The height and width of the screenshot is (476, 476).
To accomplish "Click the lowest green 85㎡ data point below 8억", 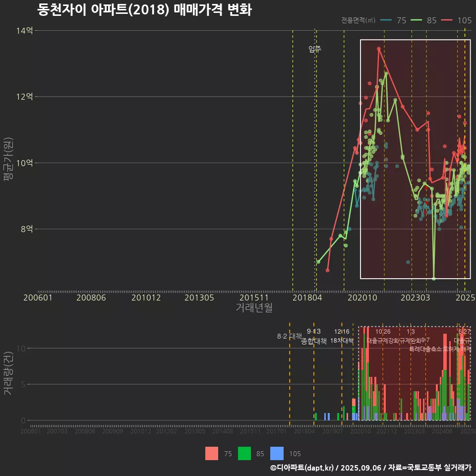I will [x=433, y=278].
